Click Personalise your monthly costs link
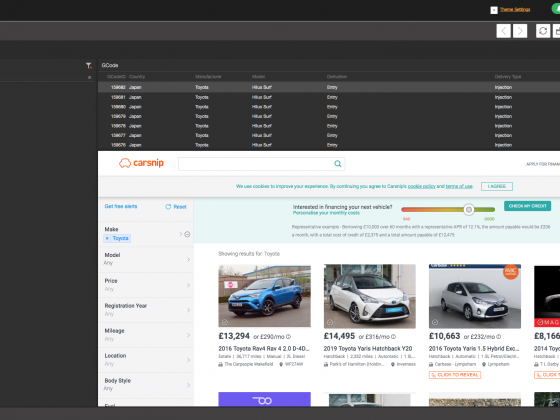The image size is (560, 420). (x=326, y=213)
